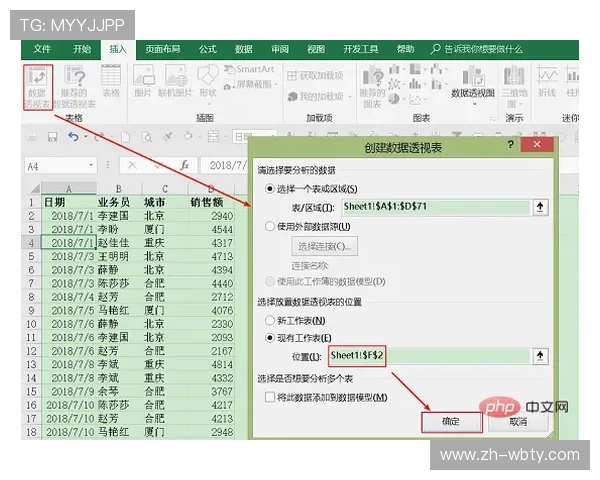
Task: Select row 10 header
Action: pyautogui.click(x=31, y=324)
